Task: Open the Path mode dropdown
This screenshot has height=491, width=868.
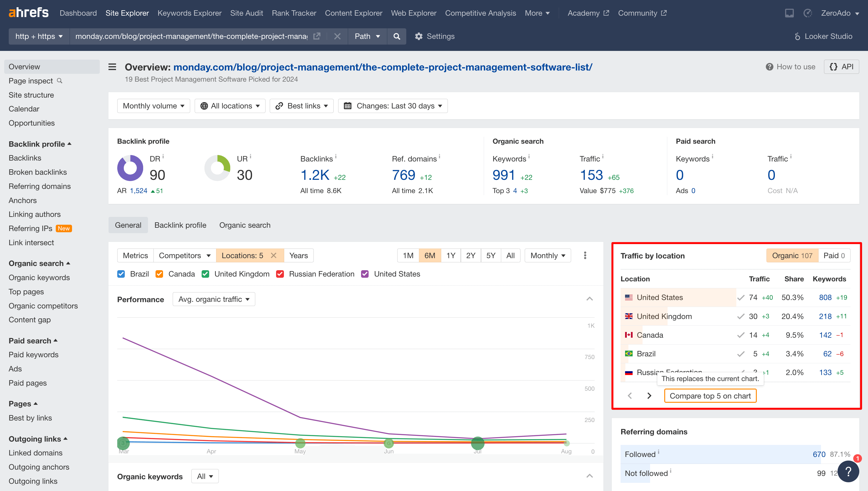Action: 367,36
